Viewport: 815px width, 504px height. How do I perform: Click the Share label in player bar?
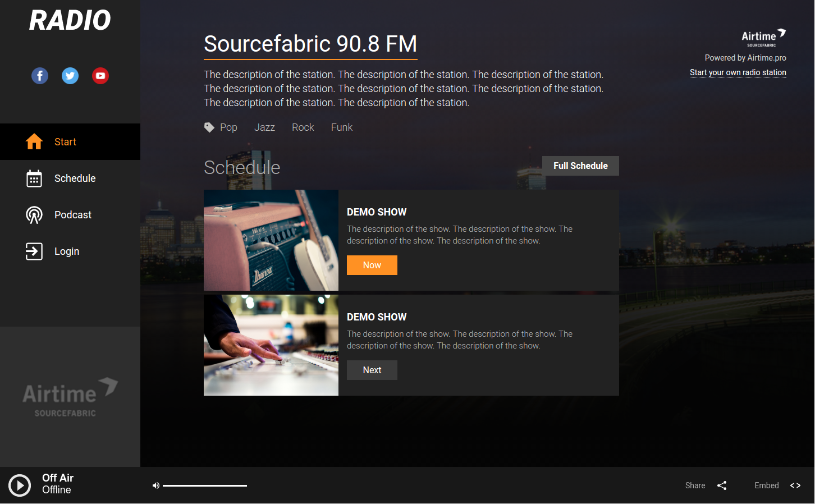695,485
